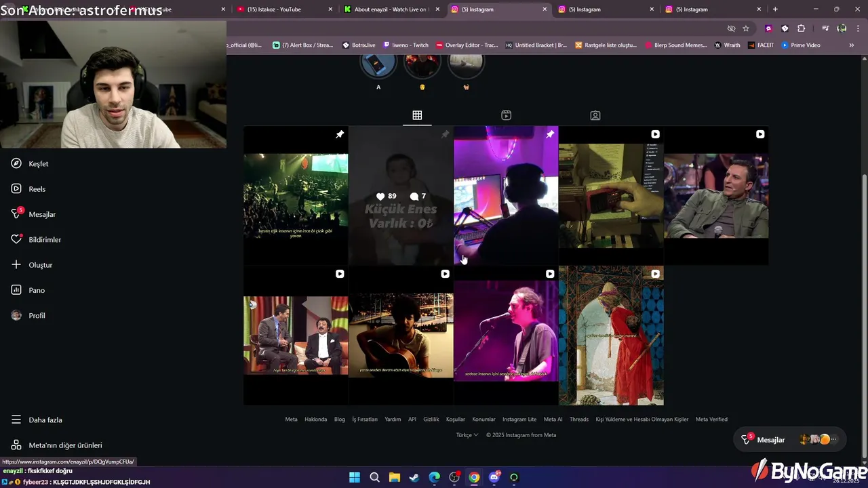Image resolution: width=868 pixels, height=488 pixels.
Task: Open Keşfet in the Instagram sidebar
Action: click(x=30, y=163)
